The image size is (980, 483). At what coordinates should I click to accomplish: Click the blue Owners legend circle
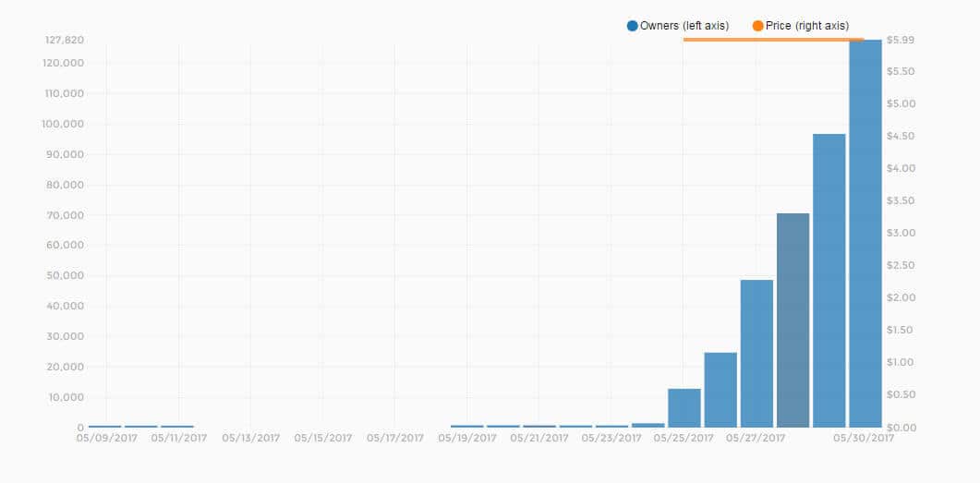pyautogui.click(x=633, y=26)
